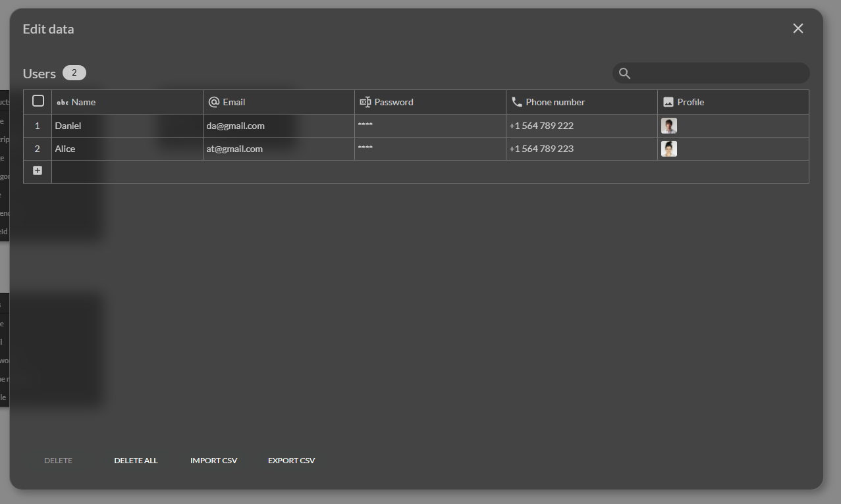Click the search input field

(x=711, y=73)
